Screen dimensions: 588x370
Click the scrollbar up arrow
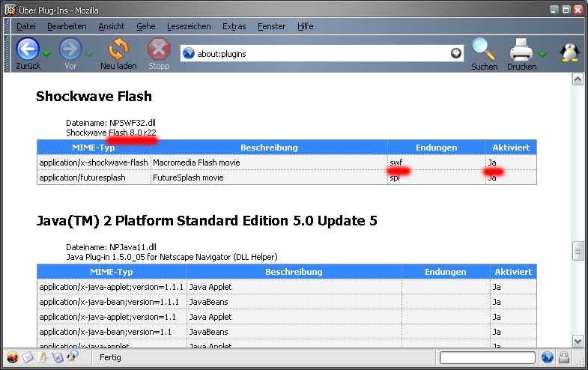(x=578, y=79)
